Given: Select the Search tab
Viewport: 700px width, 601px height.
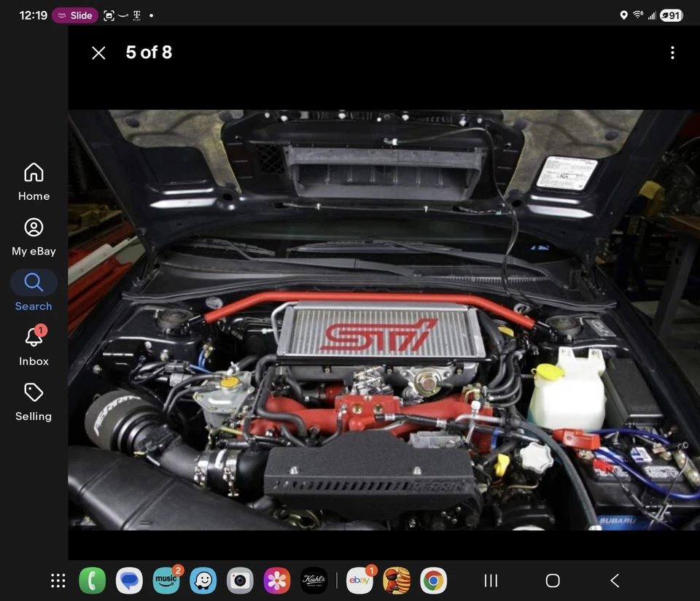Looking at the screenshot, I should click(x=34, y=291).
